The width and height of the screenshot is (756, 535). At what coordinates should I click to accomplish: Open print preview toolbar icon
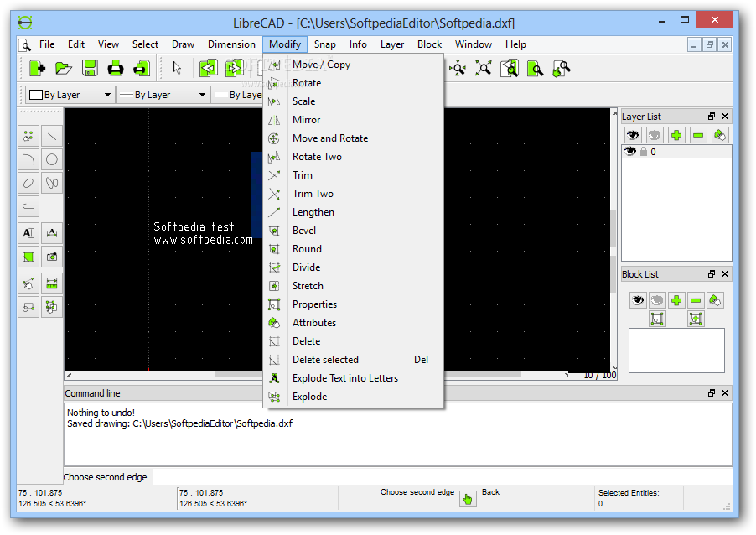(x=142, y=68)
